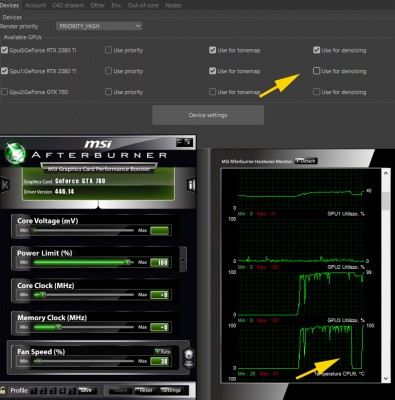
Task: Click the Power Limit slider handle
Action: pos(128,262)
